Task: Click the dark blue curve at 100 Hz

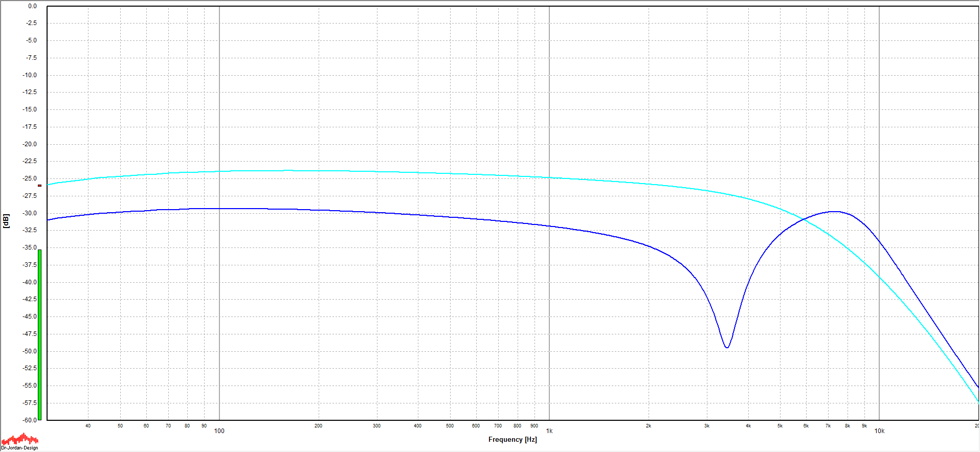Action: (219, 209)
